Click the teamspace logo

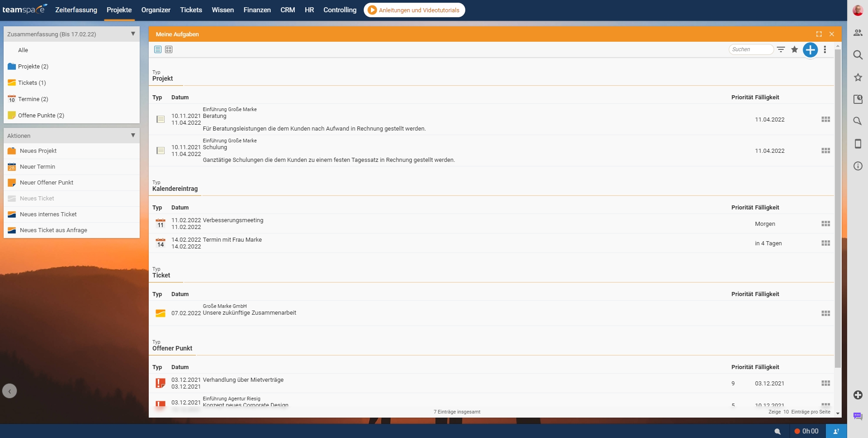[x=24, y=10]
